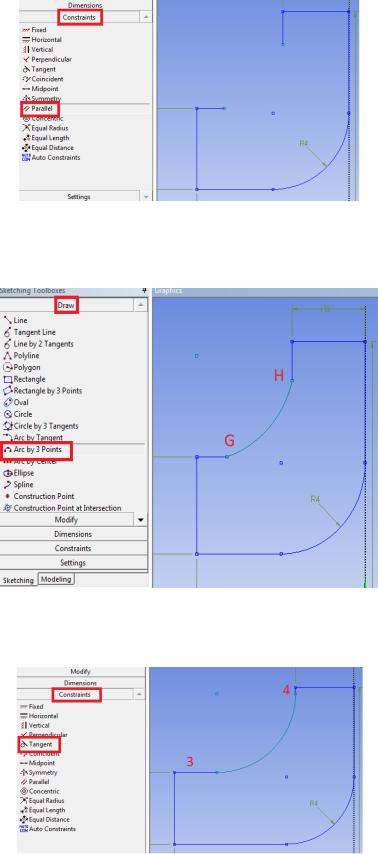Apply Equal Radius in bottom panel
378x854 pixels.
(42, 801)
